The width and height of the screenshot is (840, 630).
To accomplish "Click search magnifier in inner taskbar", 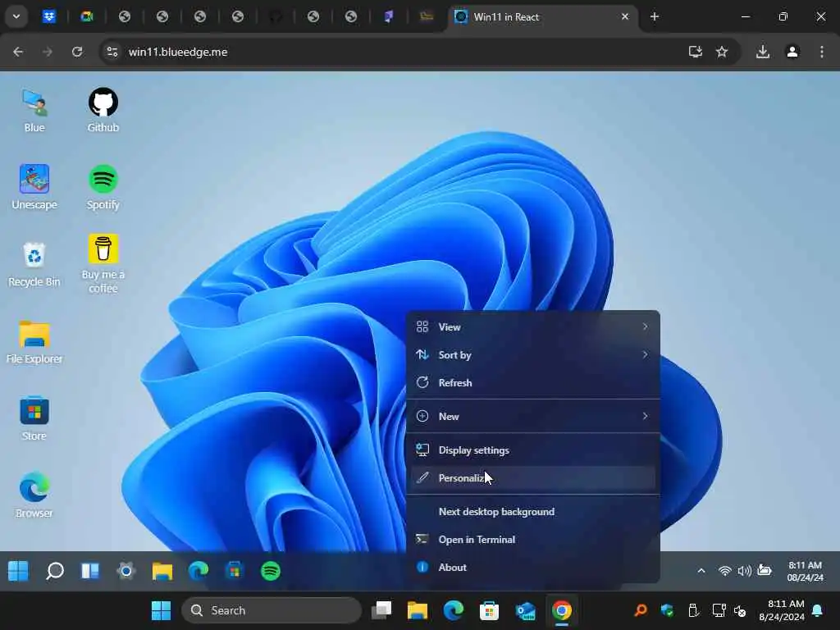I will pyautogui.click(x=55, y=571).
